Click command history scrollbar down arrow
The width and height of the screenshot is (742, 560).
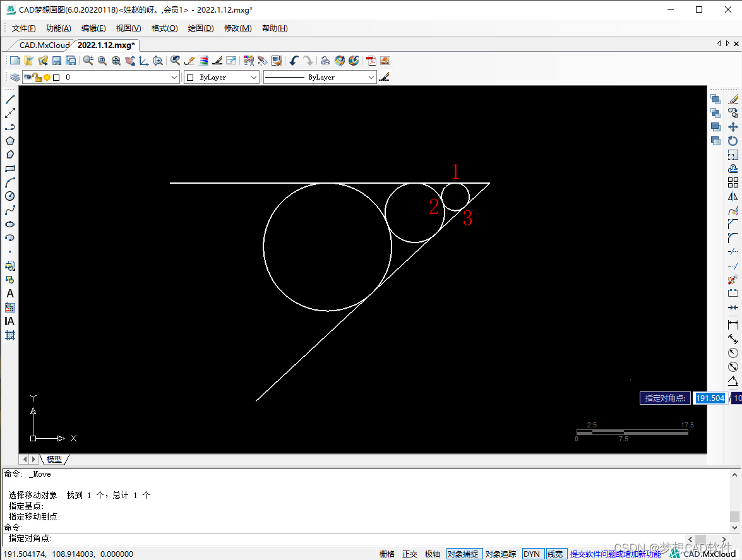[734, 527]
